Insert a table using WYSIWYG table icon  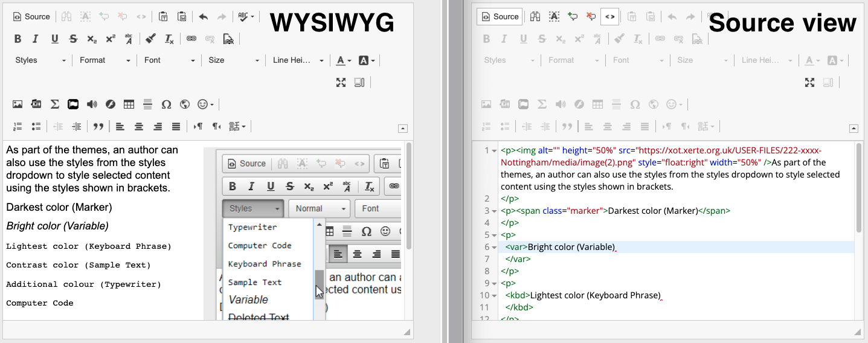(129, 104)
